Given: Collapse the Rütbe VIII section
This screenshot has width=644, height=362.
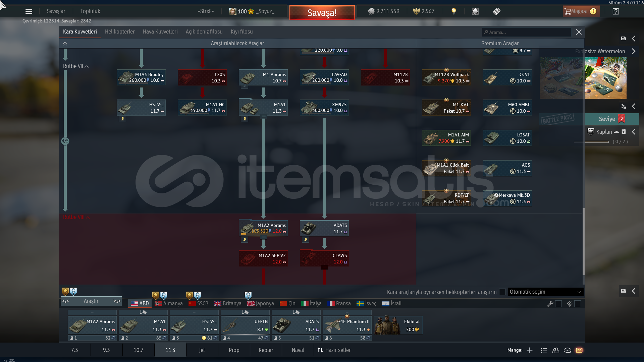Looking at the screenshot, I should pos(76,217).
